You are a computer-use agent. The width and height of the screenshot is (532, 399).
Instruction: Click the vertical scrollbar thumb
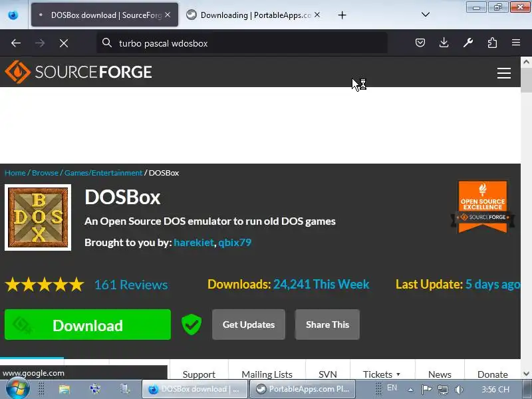(526, 80)
